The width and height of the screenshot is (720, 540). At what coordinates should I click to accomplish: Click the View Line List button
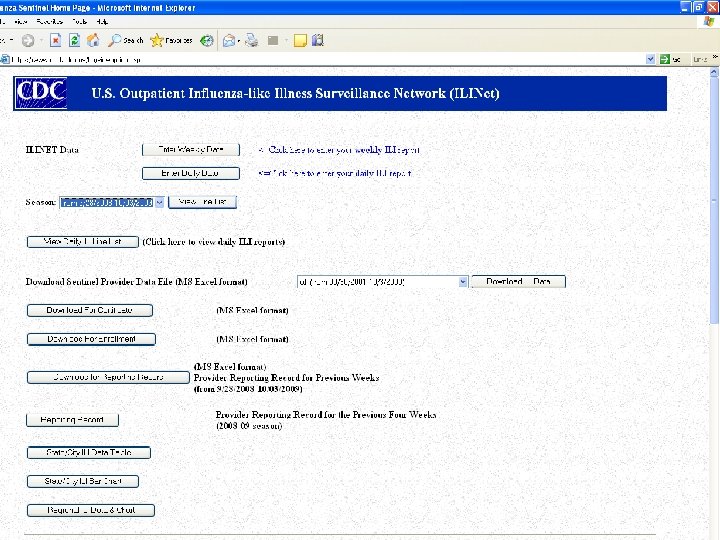point(202,202)
